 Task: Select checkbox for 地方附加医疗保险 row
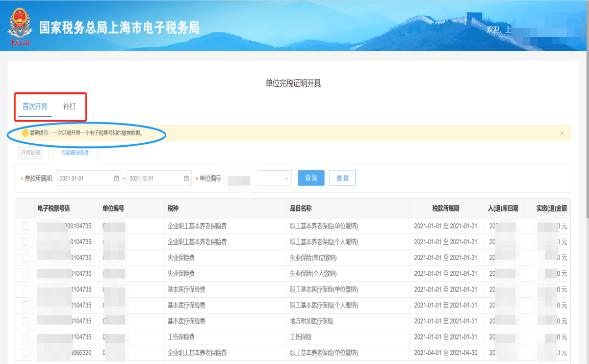pos(25,321)
